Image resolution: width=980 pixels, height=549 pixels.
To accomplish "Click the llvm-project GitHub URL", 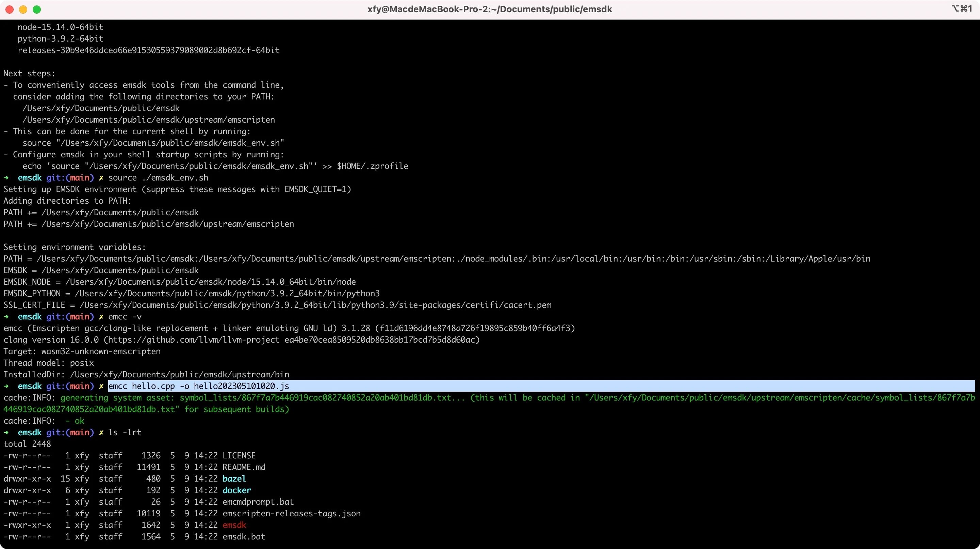I will tap(194, 340).
